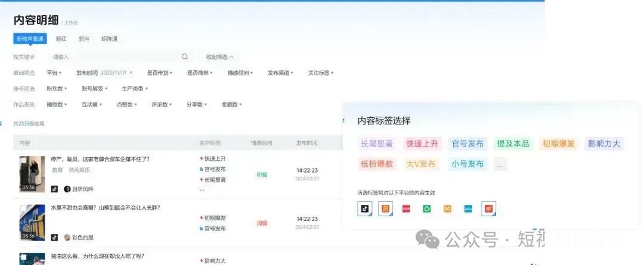
Task: Select the orange butterfly Channels platform icon
Action: coord(447,209)
